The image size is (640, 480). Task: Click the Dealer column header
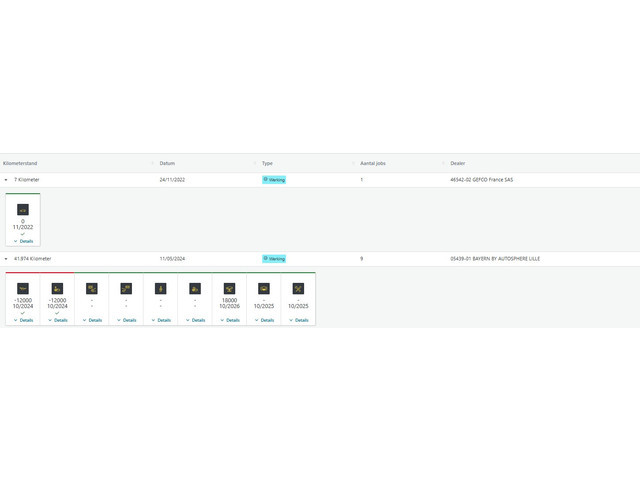point(457,163)
